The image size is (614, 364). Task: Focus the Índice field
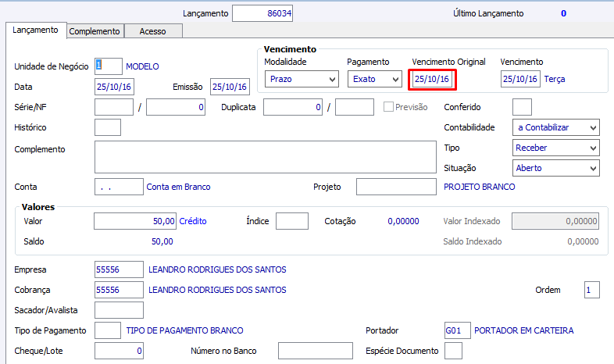click(292, 221)
